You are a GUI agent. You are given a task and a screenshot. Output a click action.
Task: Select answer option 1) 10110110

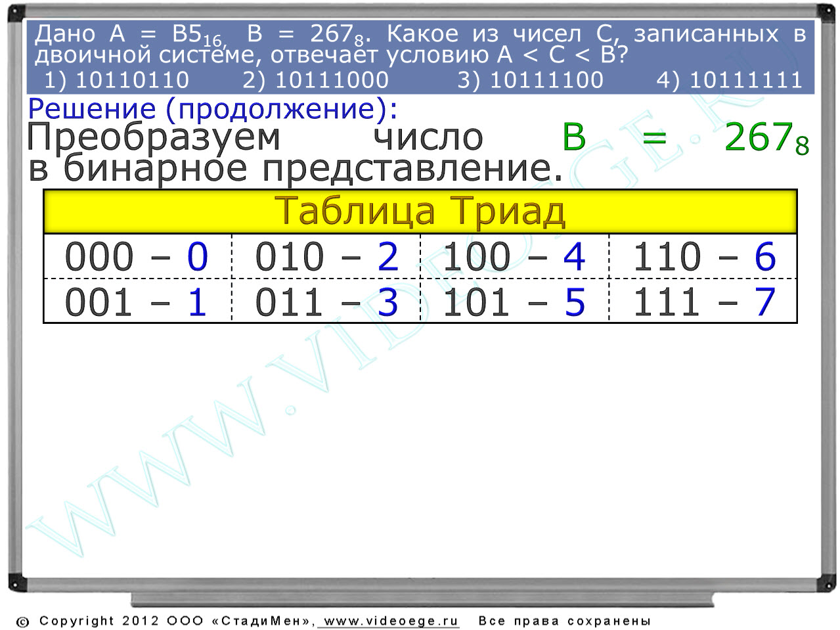[x=116, y=80]
